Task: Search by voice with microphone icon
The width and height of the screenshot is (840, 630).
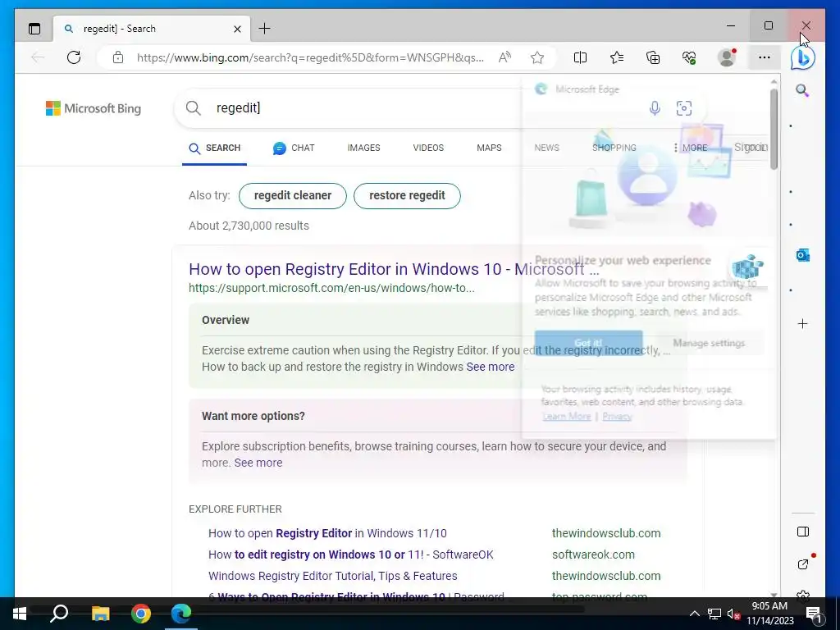Action: [655, 108]
